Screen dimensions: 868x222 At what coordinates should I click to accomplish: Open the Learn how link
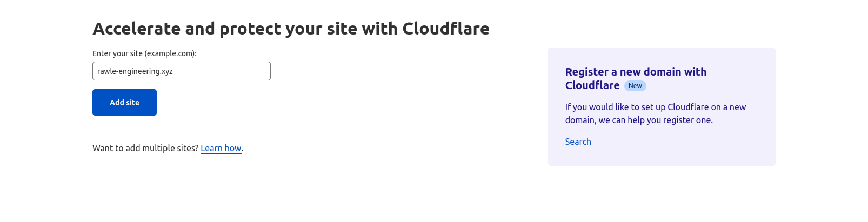point(221,148)
